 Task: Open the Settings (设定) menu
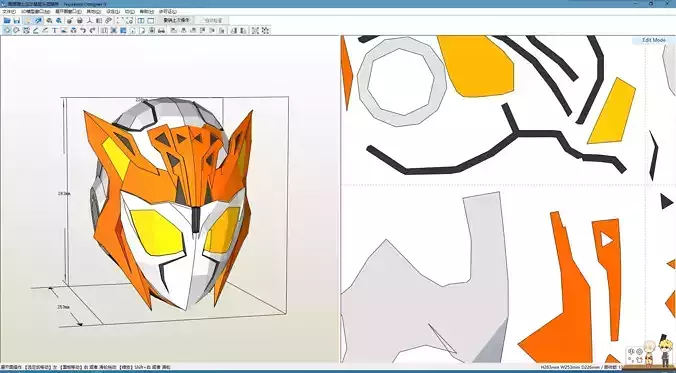pyautogui.click(x=113, y=12)
